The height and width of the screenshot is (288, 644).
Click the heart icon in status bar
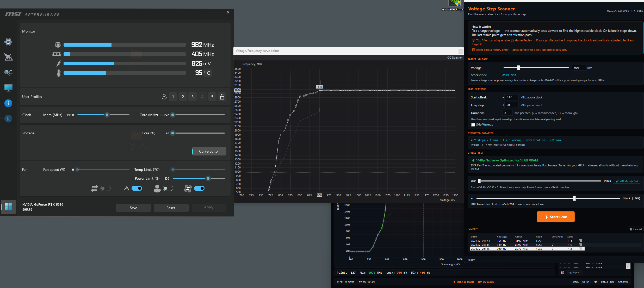(596, 282)
